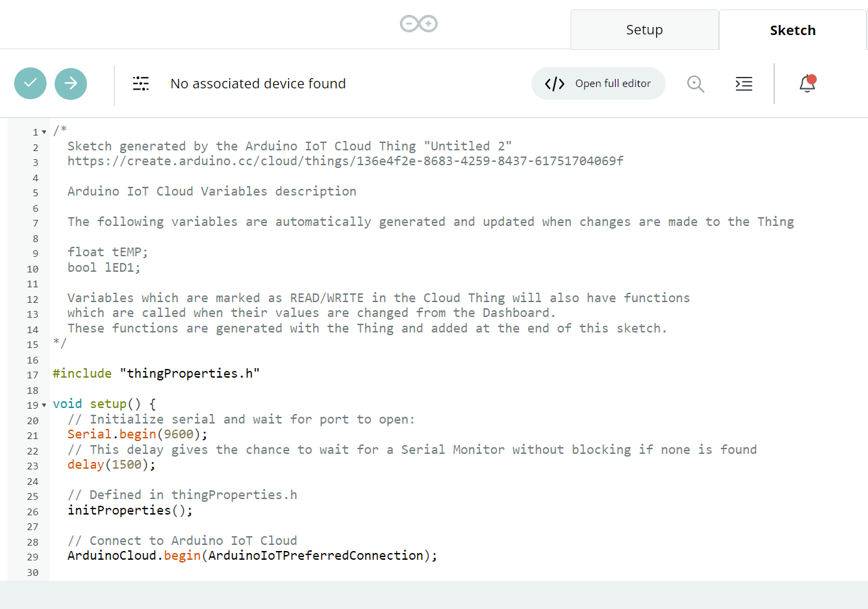Click the 'Sketch generated by' comment line

(x=290, y=146)
